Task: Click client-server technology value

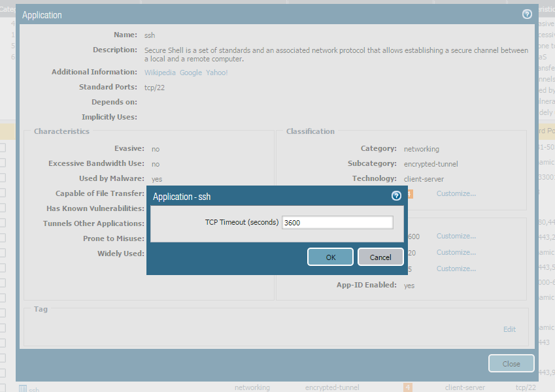Action: [x=424, y=179]
